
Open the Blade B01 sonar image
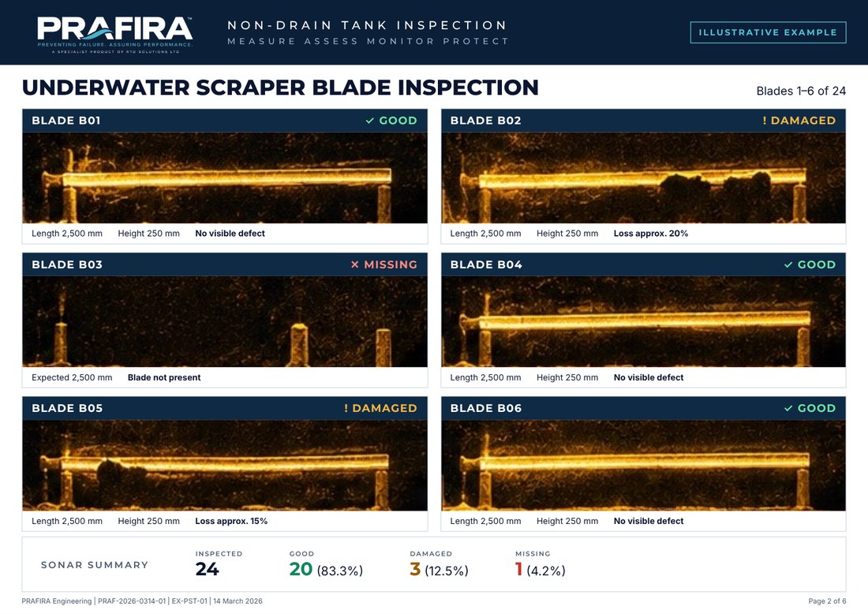[x=225, y=178]
